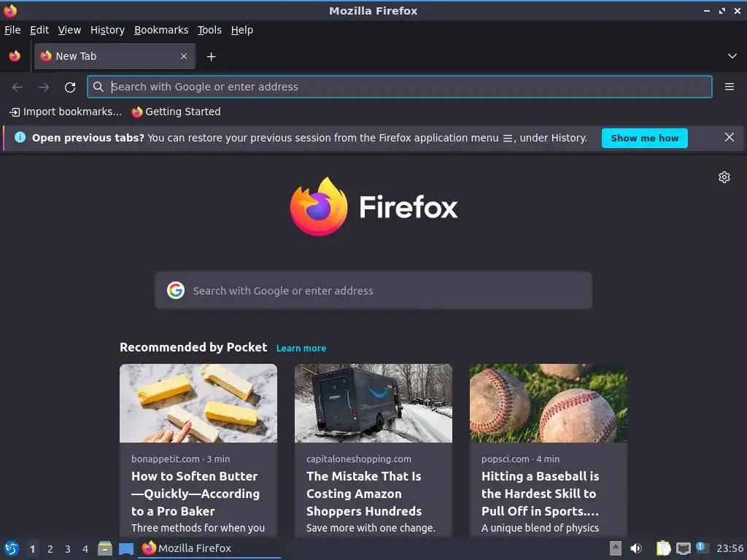Focus the top URL address bar
Image resolution: width=747 pixels, height=560 pixels.
click(399, 87)
